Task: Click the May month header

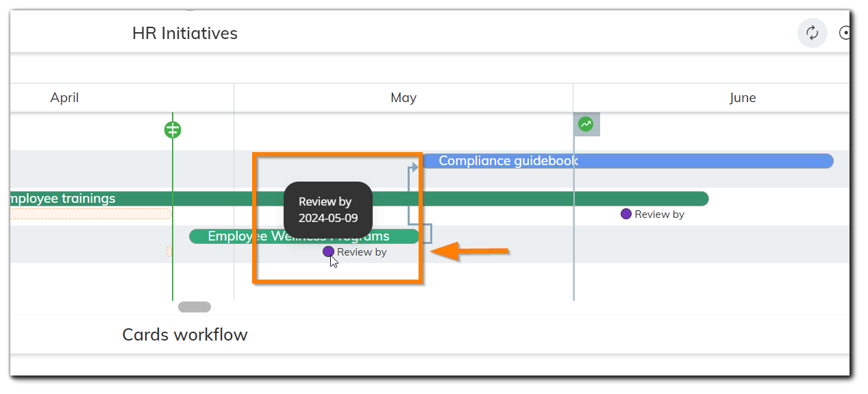Action: click(x=404, y=98)
